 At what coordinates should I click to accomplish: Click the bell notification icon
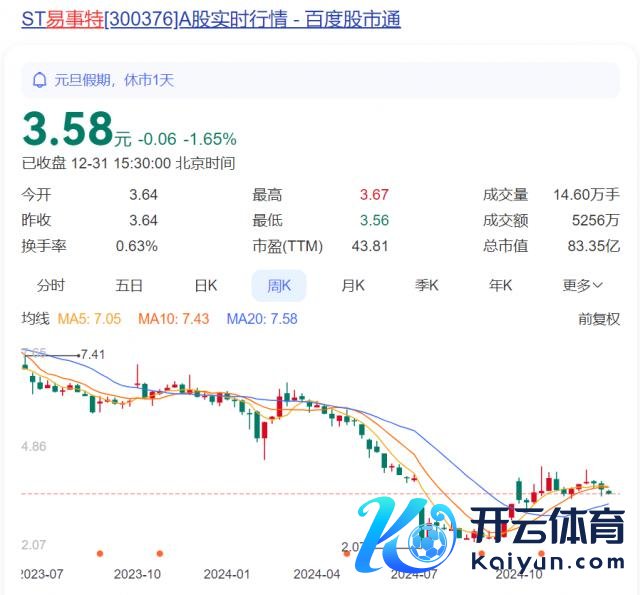(40, 80)
